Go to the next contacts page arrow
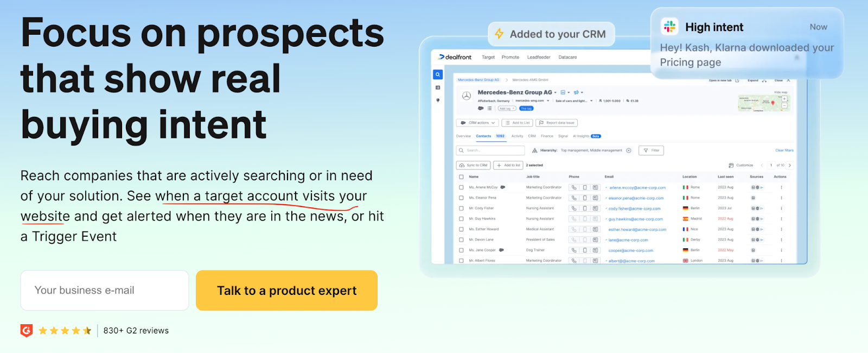 790,165
